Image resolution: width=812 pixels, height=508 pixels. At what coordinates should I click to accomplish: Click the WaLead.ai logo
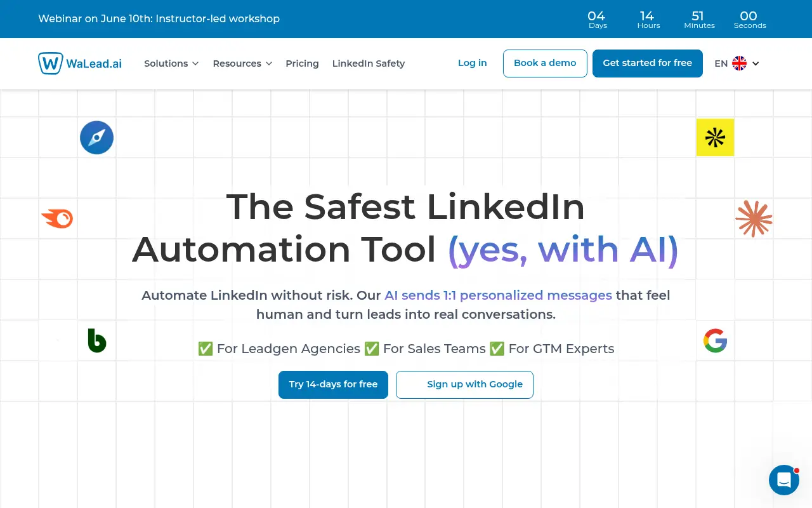[x=80, y=63]
